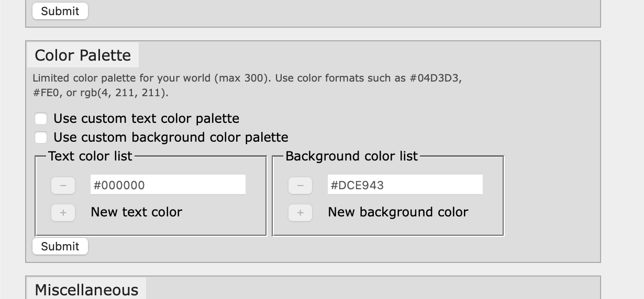
Task: Click the "Limited color palette" description text
Action: (247, 78)
